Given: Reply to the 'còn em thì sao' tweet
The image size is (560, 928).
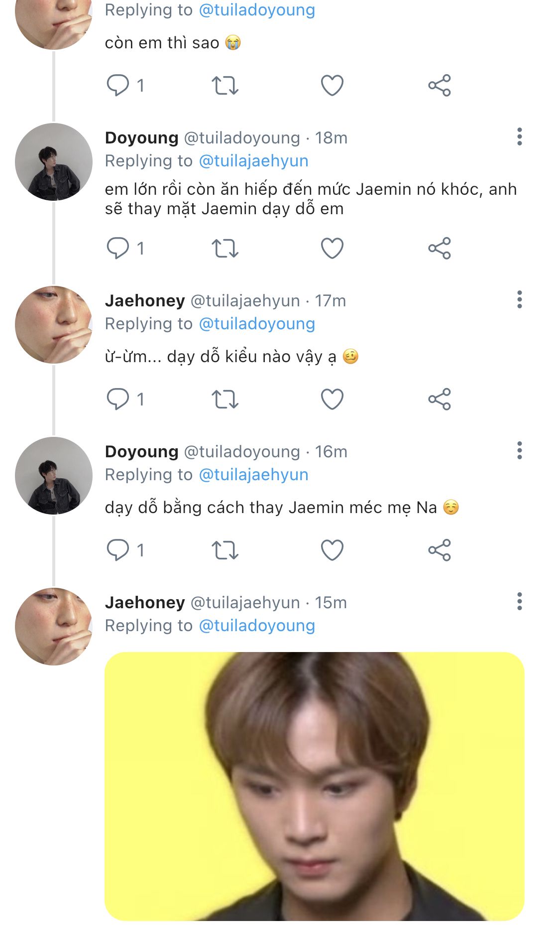Looking at the screenshot, I should 118,85.
